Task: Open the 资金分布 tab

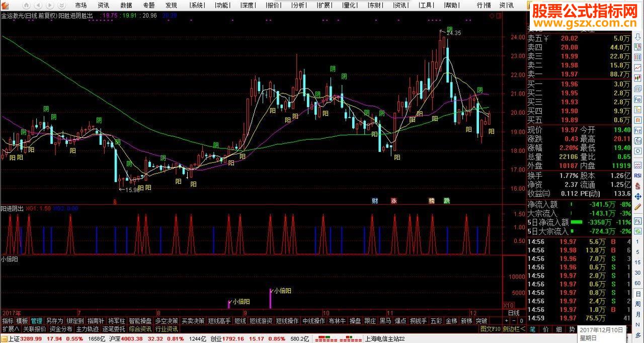Action: [x=61, y=329]
